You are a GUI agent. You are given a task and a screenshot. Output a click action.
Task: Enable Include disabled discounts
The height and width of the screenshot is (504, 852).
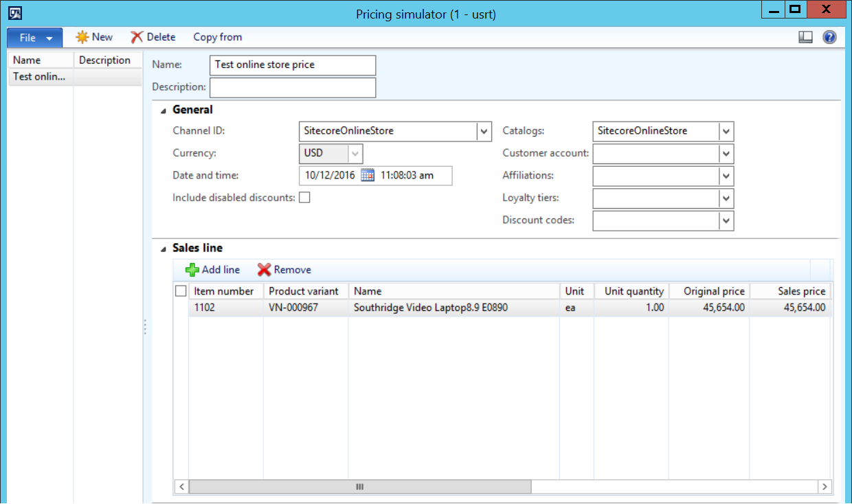[303, 197]
